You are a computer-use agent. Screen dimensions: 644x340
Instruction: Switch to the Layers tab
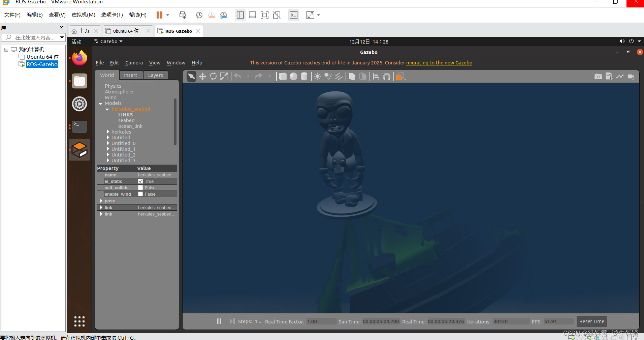click(155, 75)
